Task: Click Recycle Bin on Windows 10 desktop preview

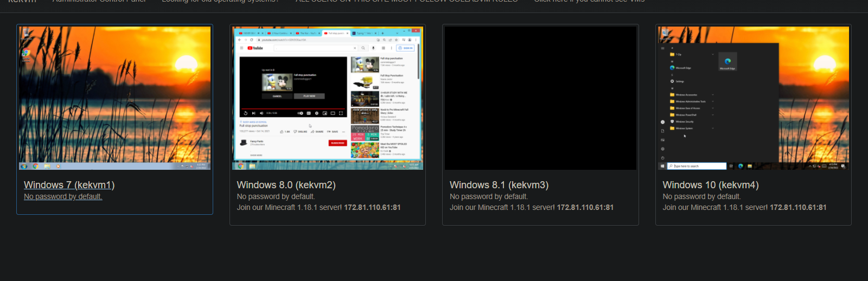Action: click(665, 34)
